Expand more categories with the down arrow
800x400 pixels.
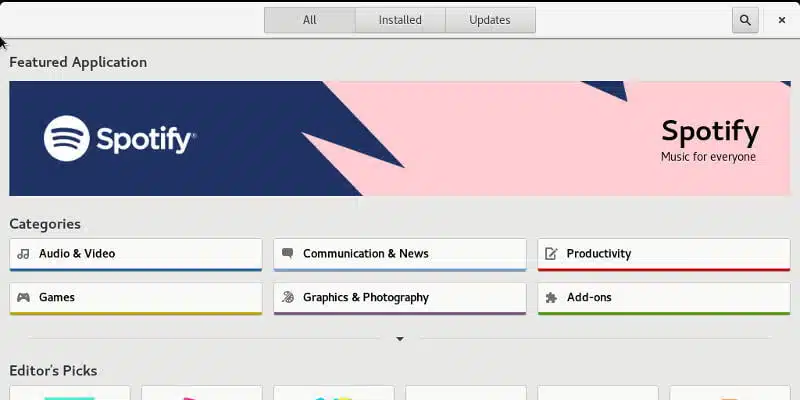coord(400,339)
